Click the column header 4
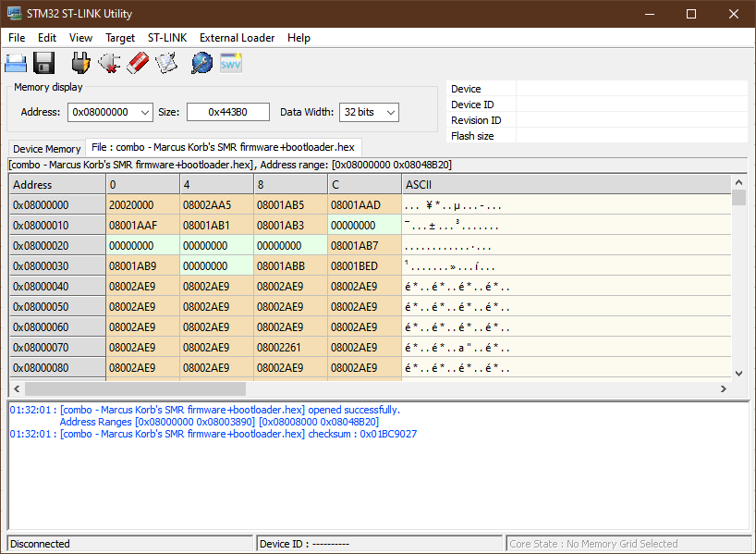Image resolution: width=756 pixels, height=554 pixels. click(216, 185)
